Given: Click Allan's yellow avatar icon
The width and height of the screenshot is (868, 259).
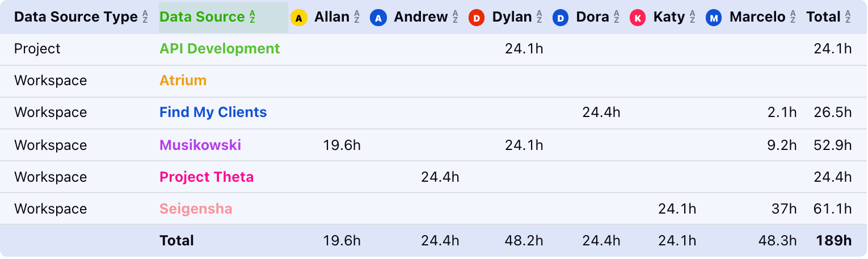Looking at the screenshot, I should [299, 18].
